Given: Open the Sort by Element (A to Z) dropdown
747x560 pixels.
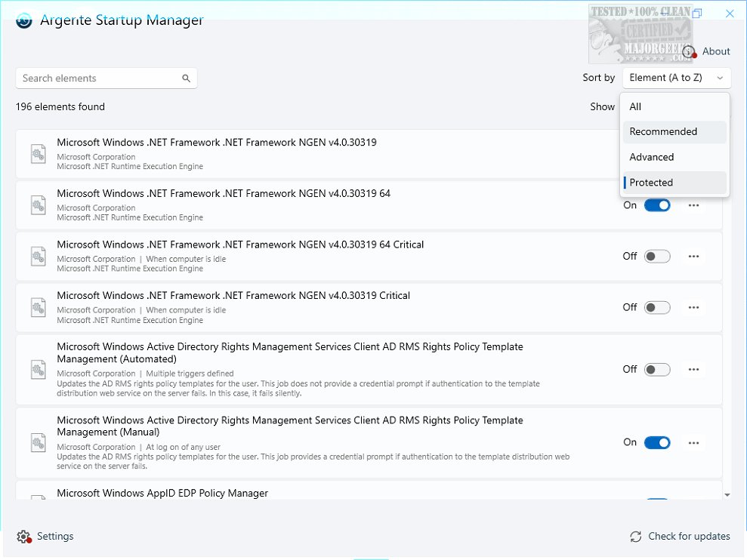Looking at the screenshot, I should (x=676, y=78).
